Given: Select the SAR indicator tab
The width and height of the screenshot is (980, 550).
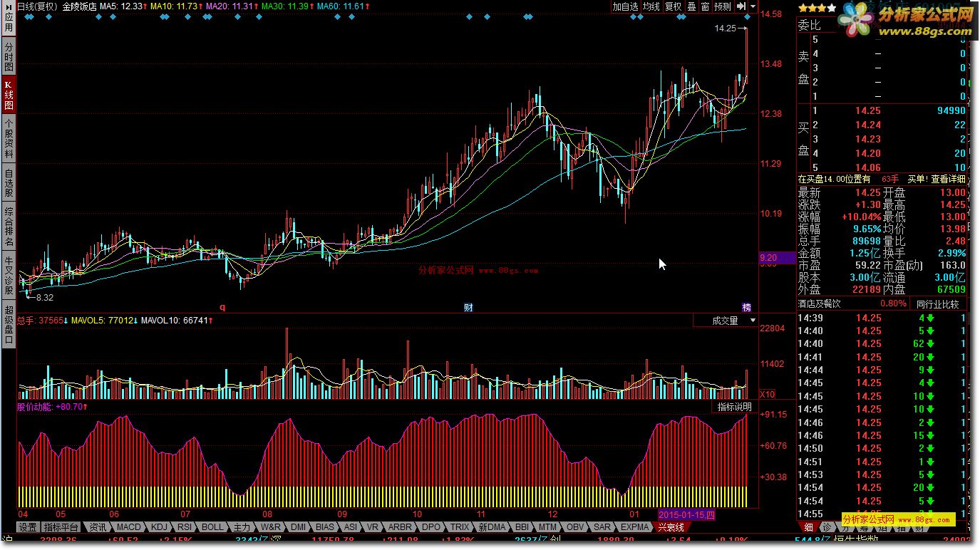Looking at the screenshot, I should [x=602, y=527].
